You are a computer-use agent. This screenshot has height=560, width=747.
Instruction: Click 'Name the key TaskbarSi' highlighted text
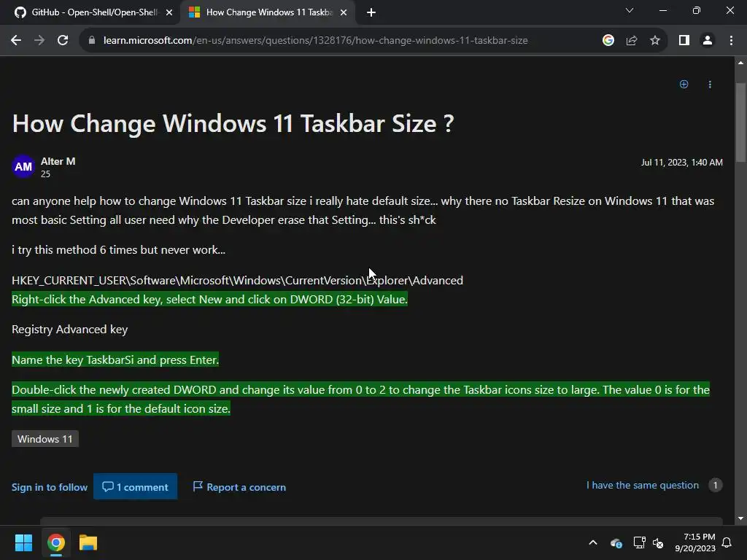(115, 359)
